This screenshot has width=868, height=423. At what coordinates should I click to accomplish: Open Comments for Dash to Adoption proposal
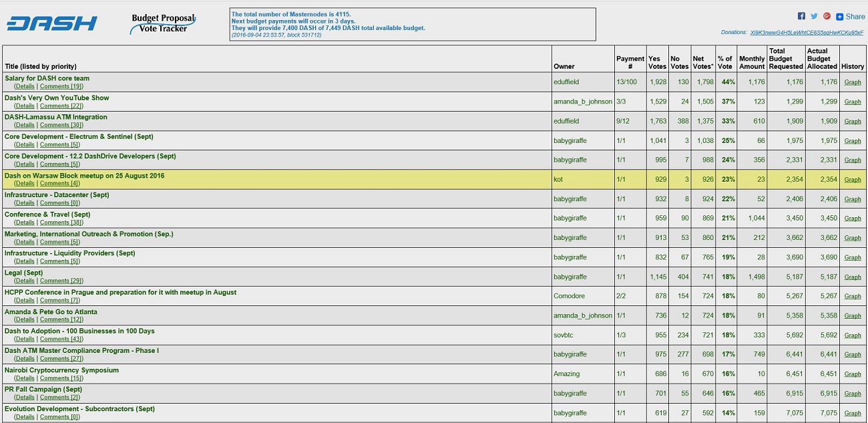pyautogui.click(x=61, y=339)
